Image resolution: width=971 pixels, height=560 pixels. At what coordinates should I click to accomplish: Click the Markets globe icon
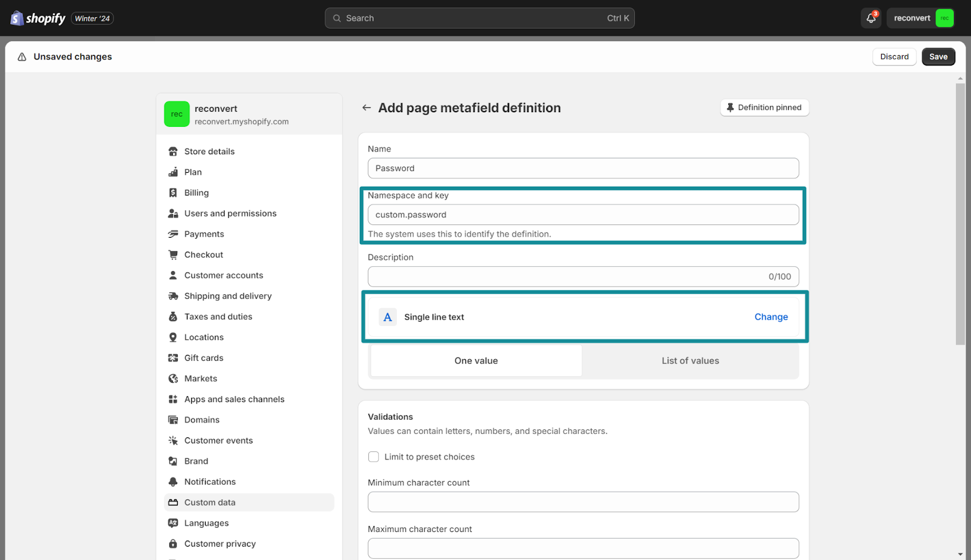coord(173,379)
